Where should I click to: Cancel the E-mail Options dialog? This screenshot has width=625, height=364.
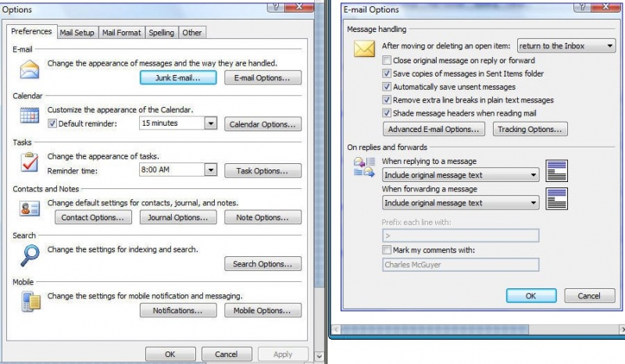pyautogui.click(x=590, y=296)
